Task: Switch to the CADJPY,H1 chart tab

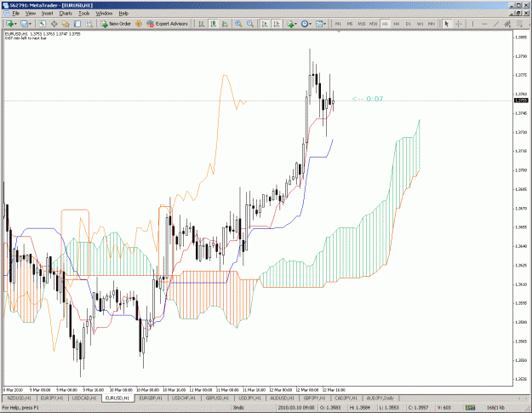Action: (346, 398)
